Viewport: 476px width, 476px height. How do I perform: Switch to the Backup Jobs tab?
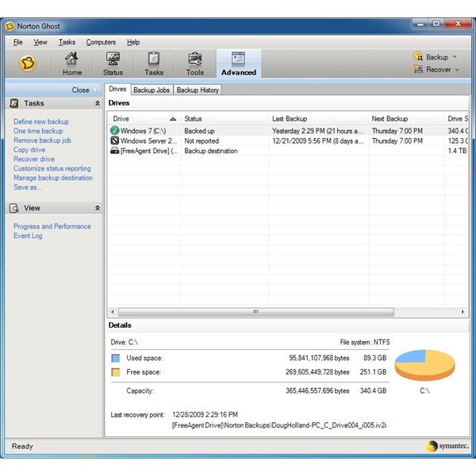(152, 90)
